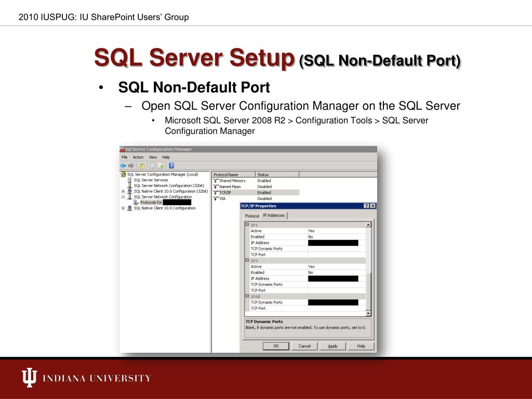This screenshot has height=399, width=532.
Task: Click the Up one level folder icon
Action: 142,166
